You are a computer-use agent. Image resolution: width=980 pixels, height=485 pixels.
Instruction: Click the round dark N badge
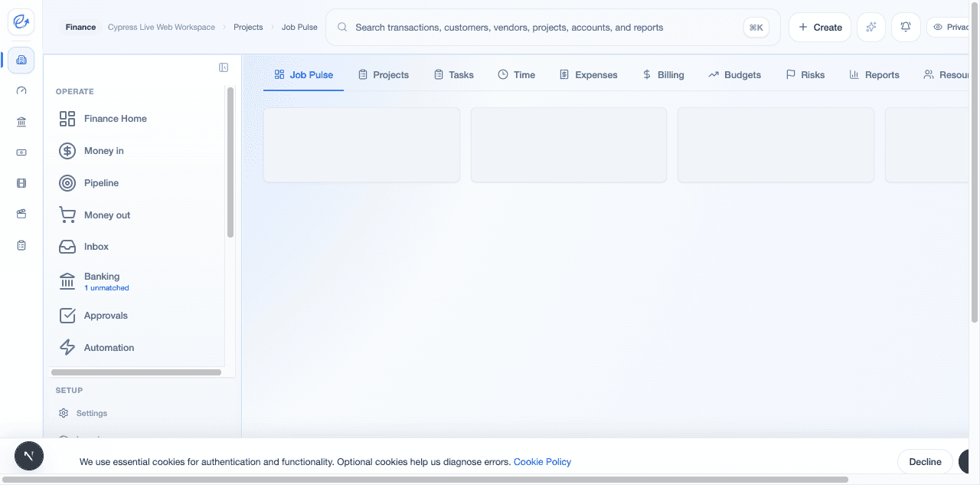[29, 455]
